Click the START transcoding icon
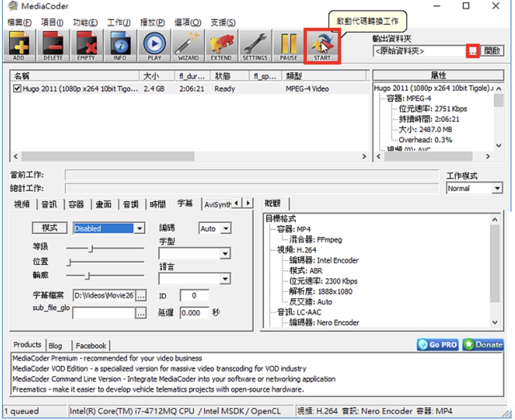Viewport: 515px width, 420px height. point(322,46)
